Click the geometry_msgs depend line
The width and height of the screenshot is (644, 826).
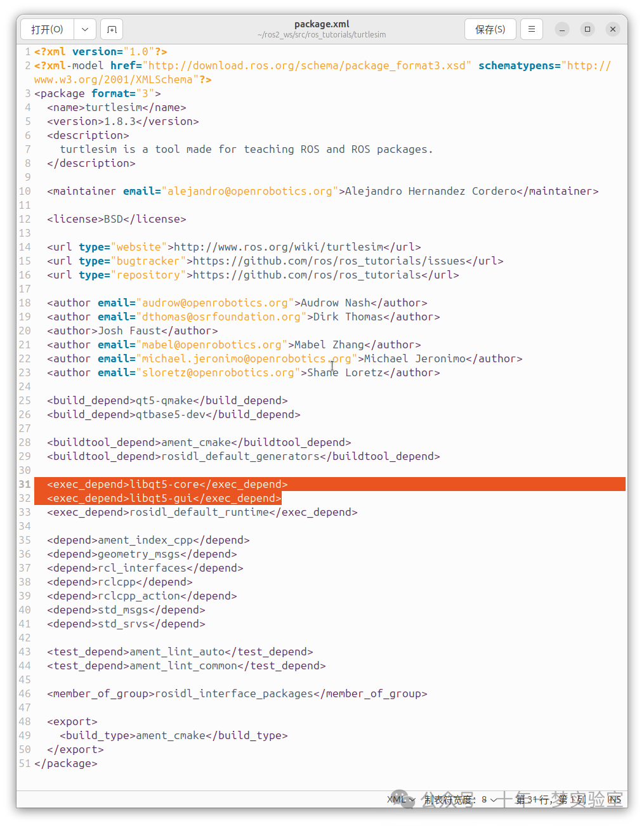tap(142, 554)
